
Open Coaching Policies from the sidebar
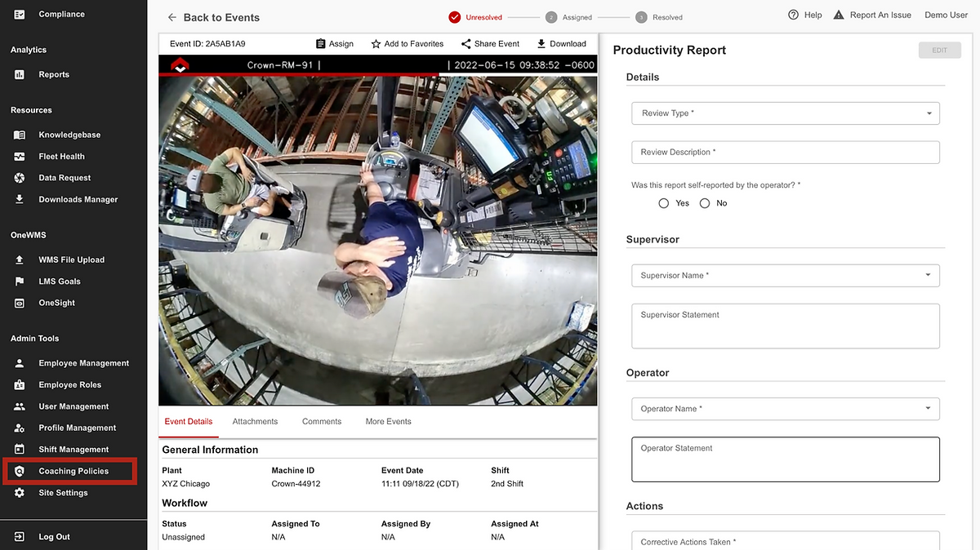click(x=73, y=471)
